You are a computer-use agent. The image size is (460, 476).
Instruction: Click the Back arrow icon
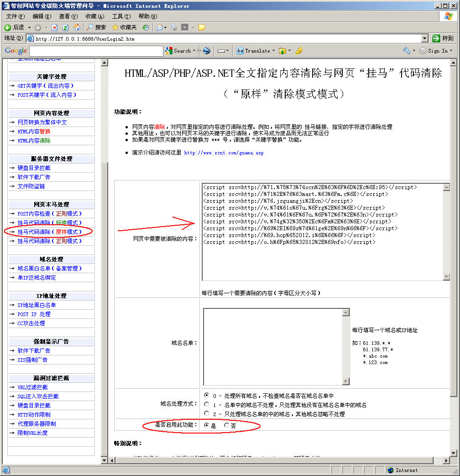pos(8,27)
